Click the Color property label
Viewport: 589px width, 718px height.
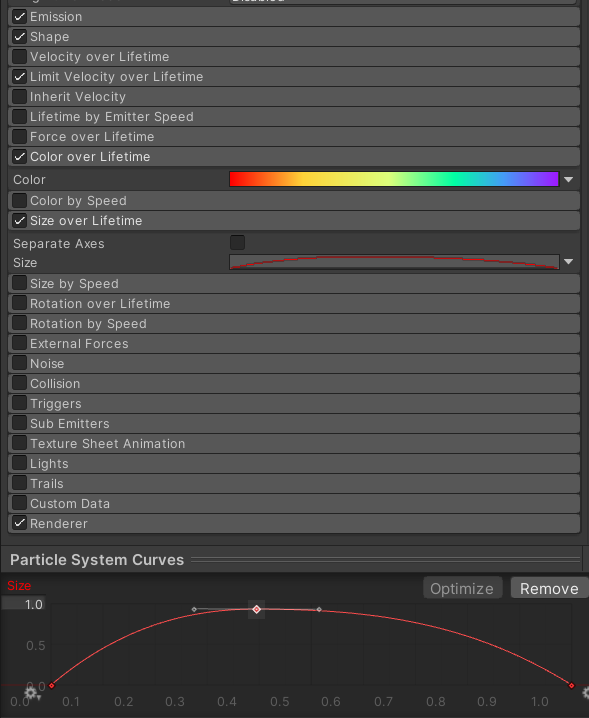(29, 180)
